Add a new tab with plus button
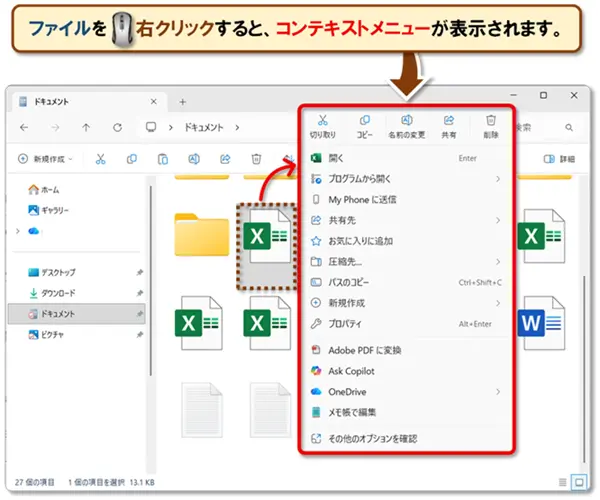The width and height of the screenshot is (600, 500). tap(183, 102)
